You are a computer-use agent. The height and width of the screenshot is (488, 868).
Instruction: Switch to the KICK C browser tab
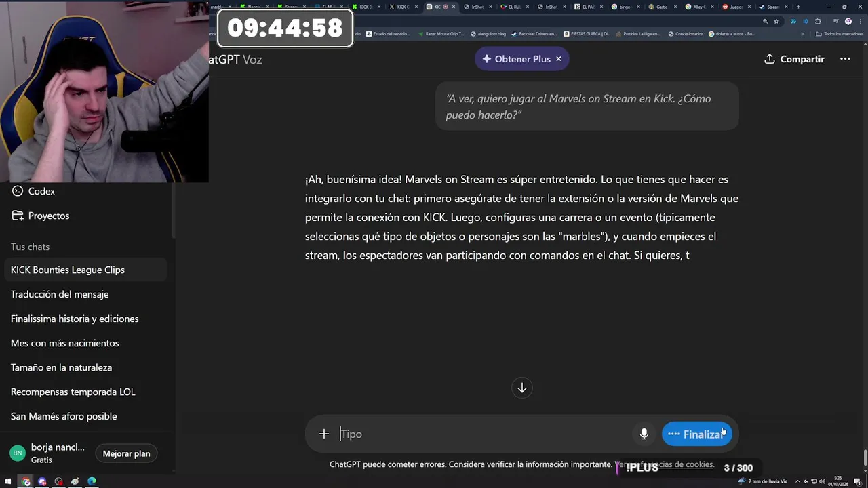[x=405, y=7]
